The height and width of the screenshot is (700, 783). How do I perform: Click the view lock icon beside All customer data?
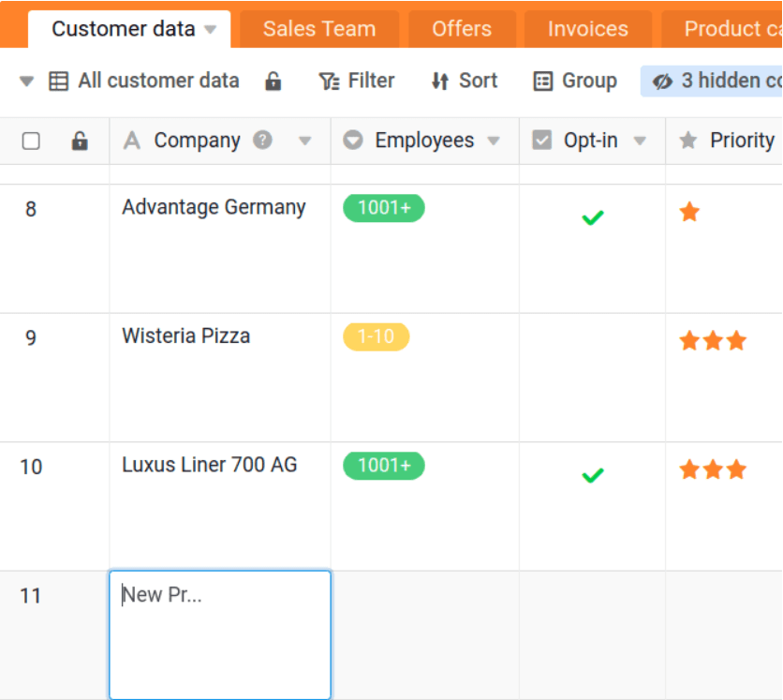[x=273, y=82]
